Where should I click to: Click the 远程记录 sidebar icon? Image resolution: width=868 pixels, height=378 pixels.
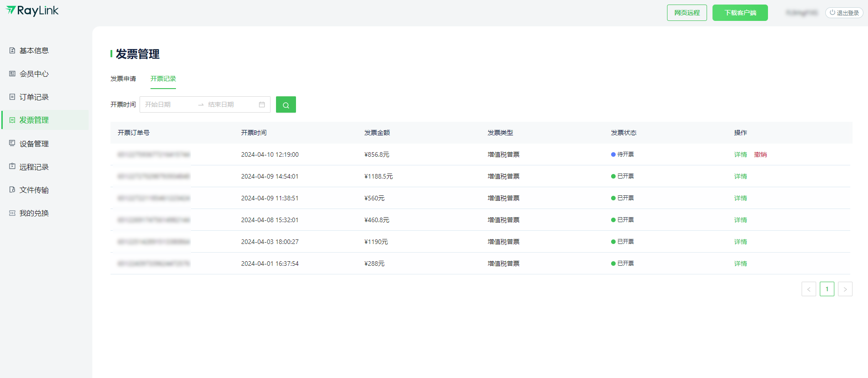tap(12, 166)
